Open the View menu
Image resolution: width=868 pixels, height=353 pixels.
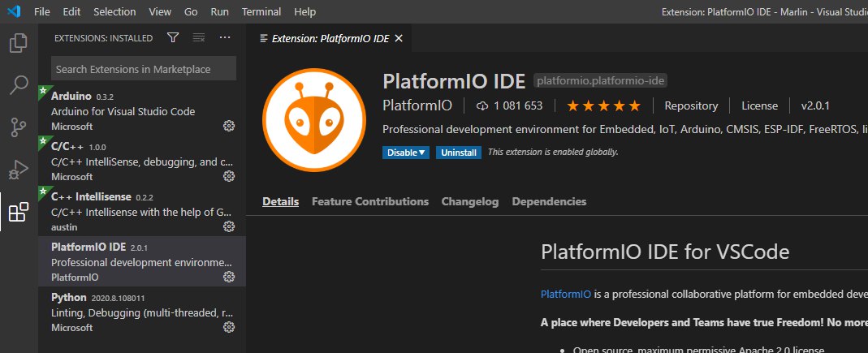(160, 11)
